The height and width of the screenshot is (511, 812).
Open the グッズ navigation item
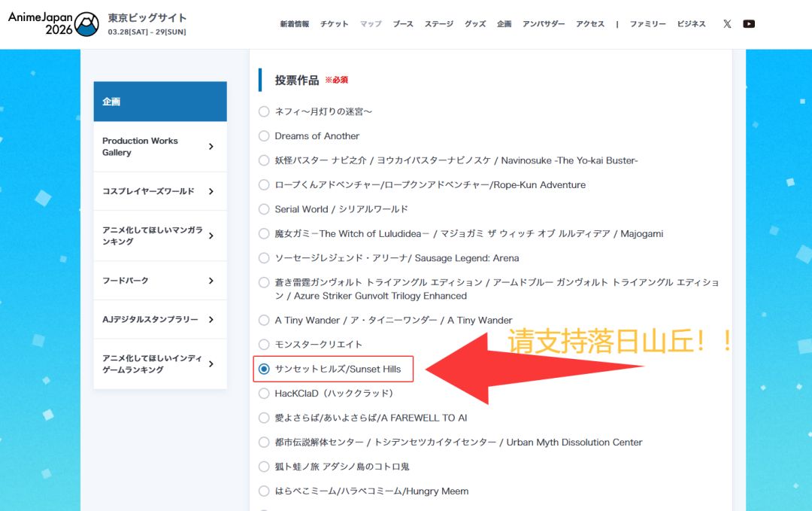475,24
